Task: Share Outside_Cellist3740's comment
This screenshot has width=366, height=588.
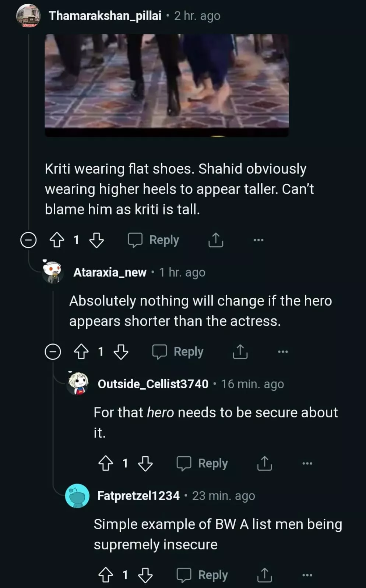Action: point(264,463)
